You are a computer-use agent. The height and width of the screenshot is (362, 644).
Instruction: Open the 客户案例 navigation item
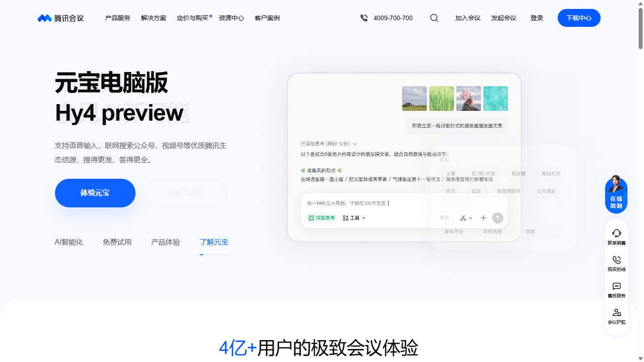pyautogui.click(x=267, y=18)
